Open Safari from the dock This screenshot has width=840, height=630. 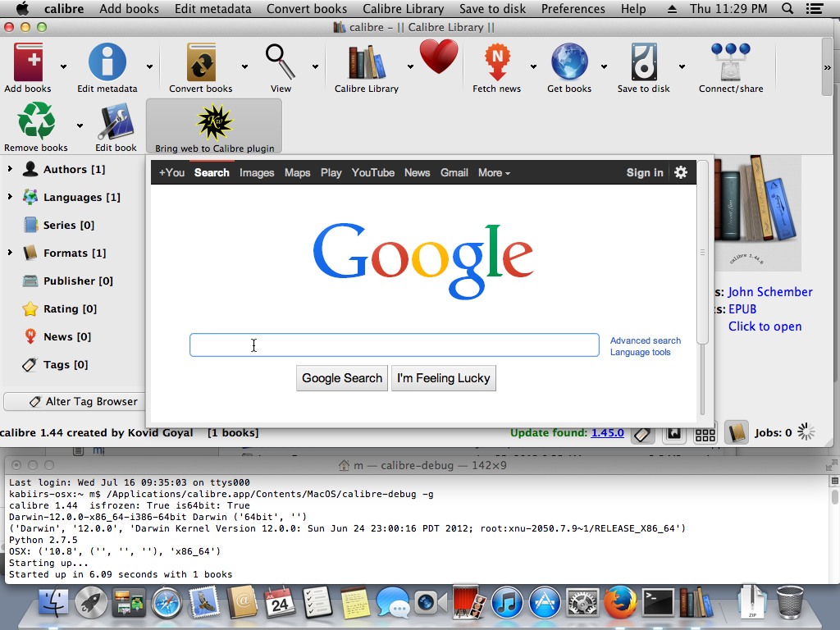pos(167,603)
